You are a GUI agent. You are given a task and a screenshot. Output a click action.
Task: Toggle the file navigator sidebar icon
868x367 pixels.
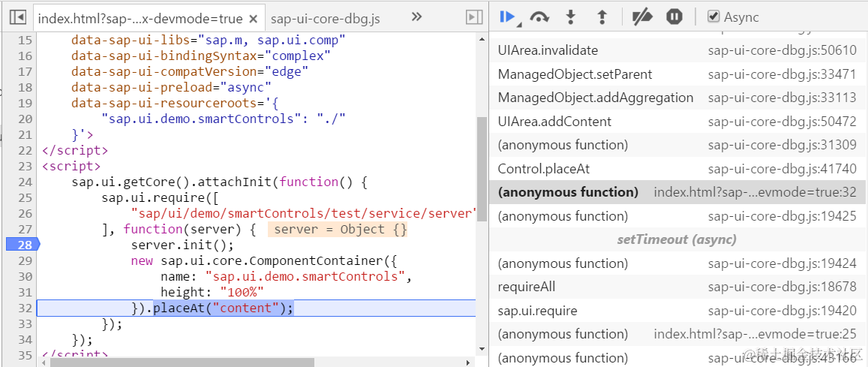[18, 18]
